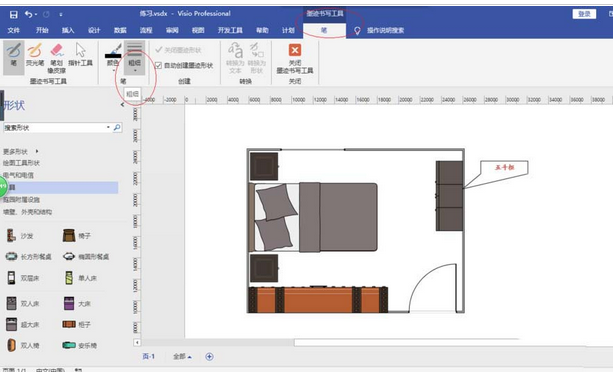Select the Oval Dining Table (椭圆形餐桌) shape
This screenshot has width=613, height=372.
pos(86,257)
